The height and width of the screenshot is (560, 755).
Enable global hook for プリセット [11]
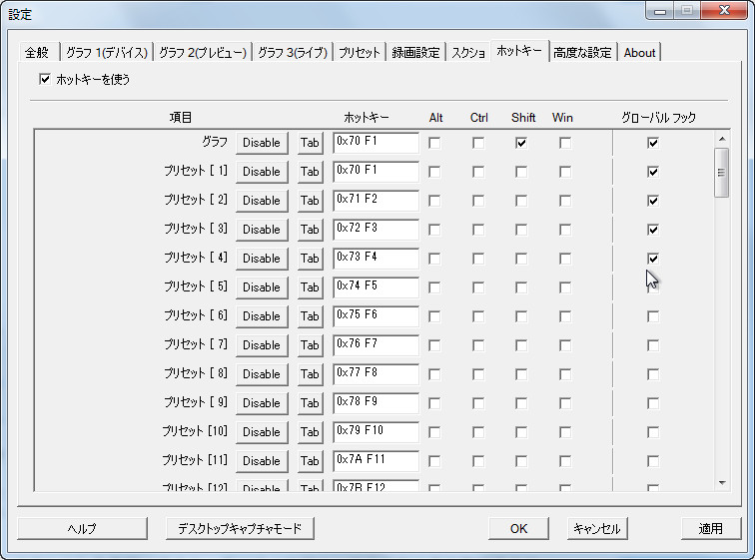coord(653,461)
